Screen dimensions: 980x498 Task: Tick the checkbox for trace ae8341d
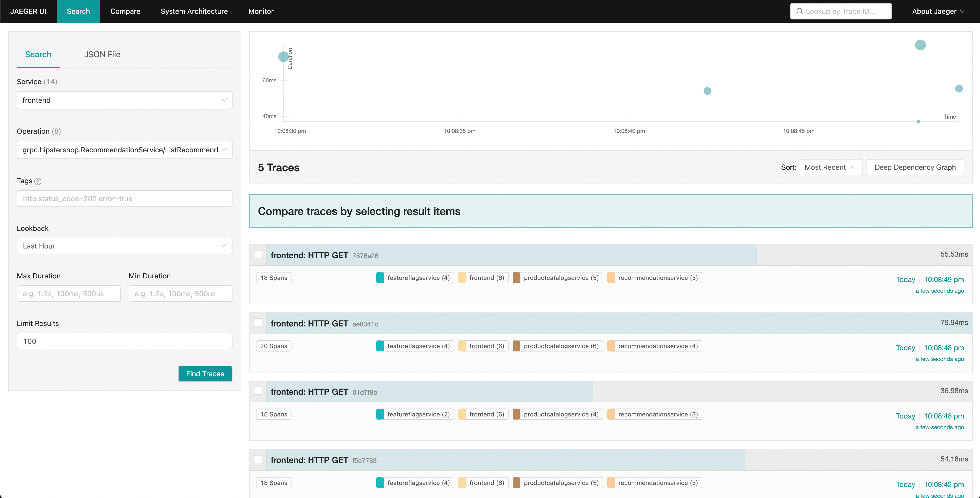pyautogui.click(x=258, y=322)
